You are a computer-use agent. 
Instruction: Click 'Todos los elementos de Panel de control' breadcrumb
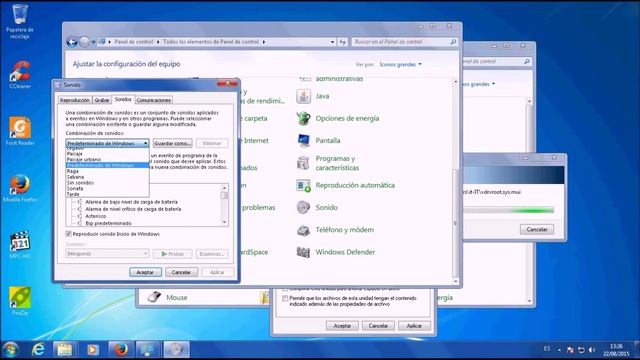pyautogui.click(x=211, y=42)
